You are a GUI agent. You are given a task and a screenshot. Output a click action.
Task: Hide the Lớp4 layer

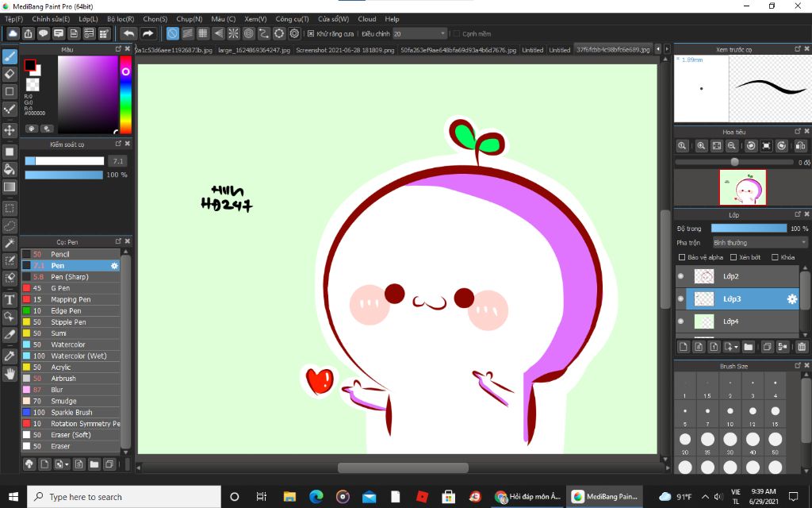[x=680, y=321]
